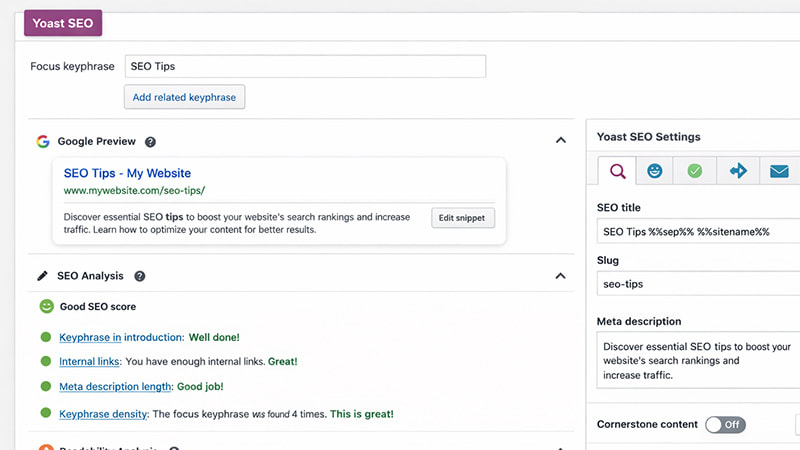Click into the SEO title input field
The width and height of the screenshot is (800, 450).
pyautogui.click(x=698, y=232)
